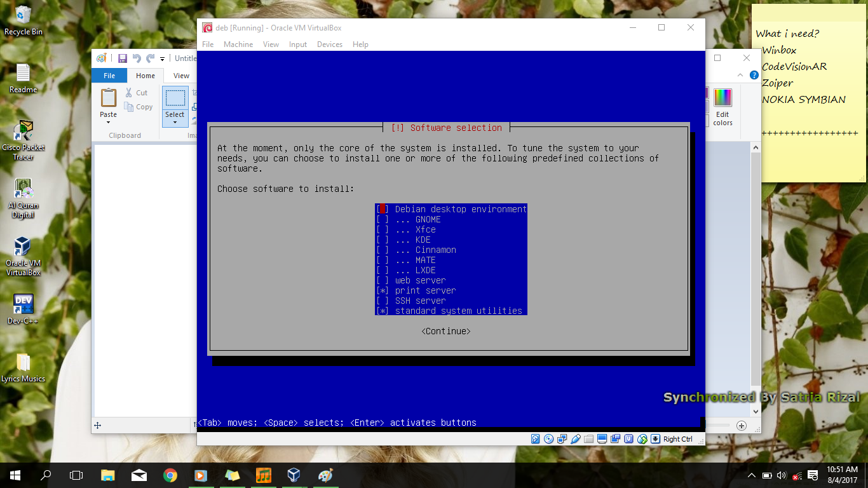Click the optical disk icon in VirtualBox status bar
This screenshot has height=488, width=868.
point(548,439)
